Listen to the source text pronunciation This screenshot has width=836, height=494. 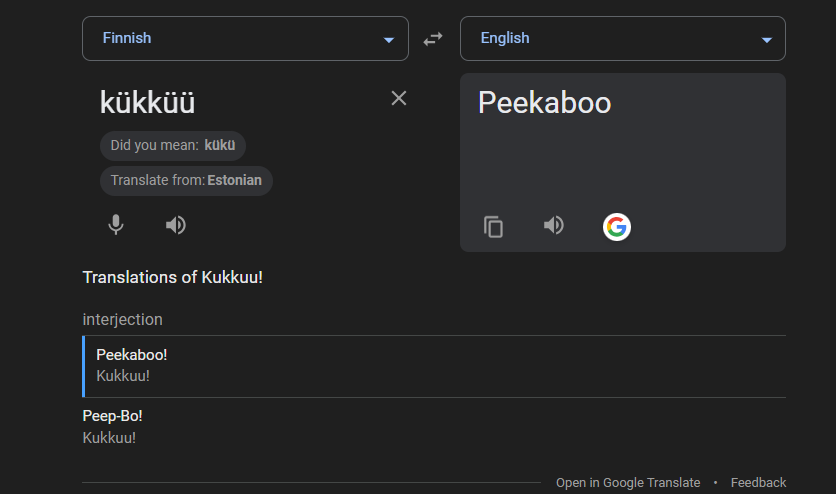click(x=175, y=225)
